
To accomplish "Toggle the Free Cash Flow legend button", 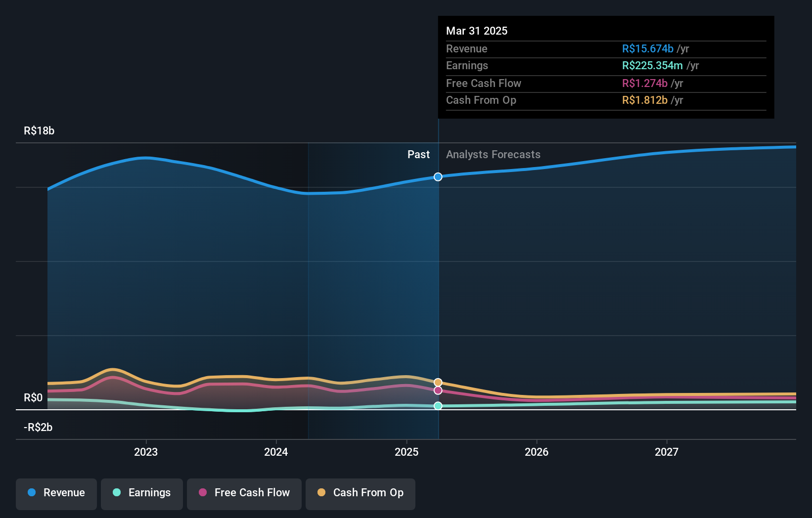I will click(244, 494).
